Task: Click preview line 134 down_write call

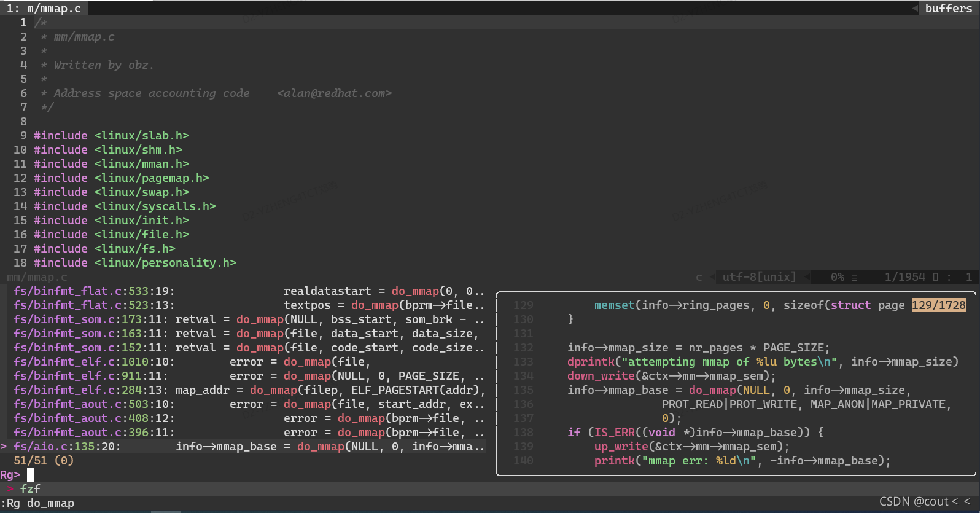Action: point(672,376)
